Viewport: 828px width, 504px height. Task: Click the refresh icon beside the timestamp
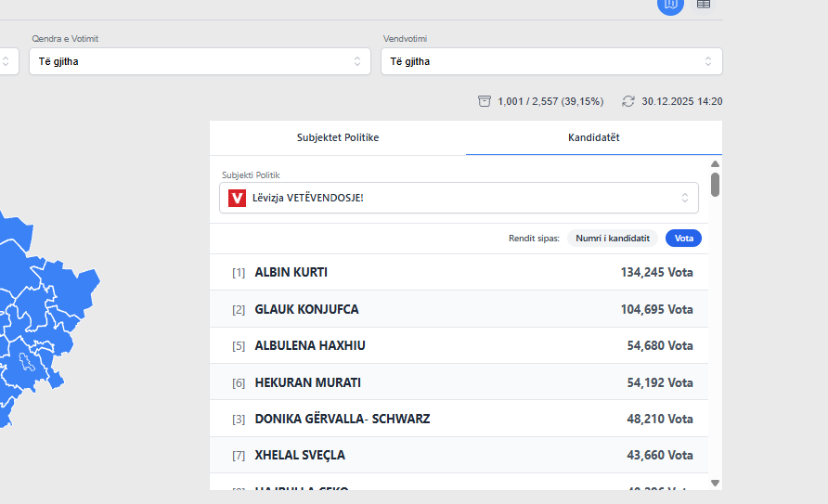point(628,101)
